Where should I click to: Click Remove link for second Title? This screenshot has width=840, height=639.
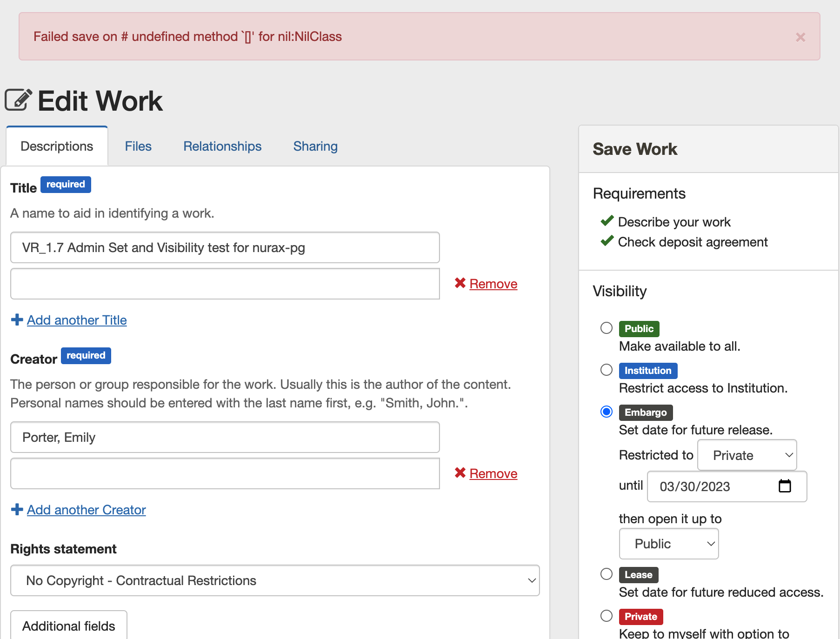click(x=493, y=284)
